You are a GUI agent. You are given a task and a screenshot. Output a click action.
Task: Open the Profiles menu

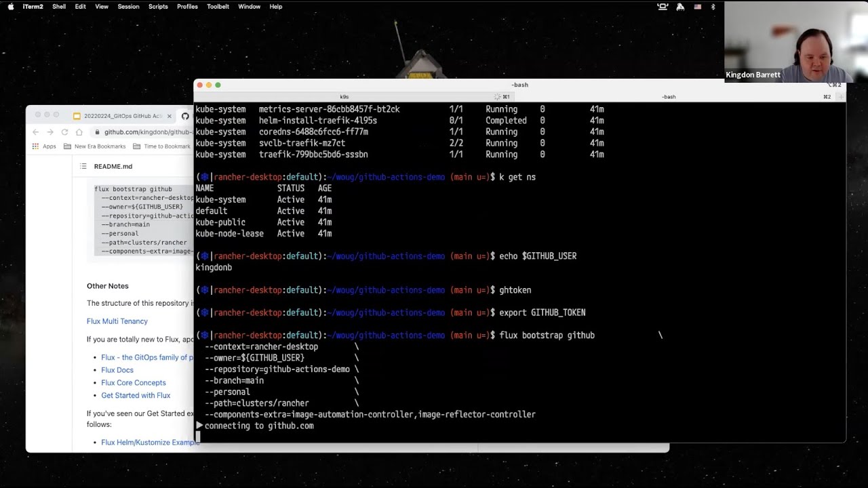tap(187, 6)
